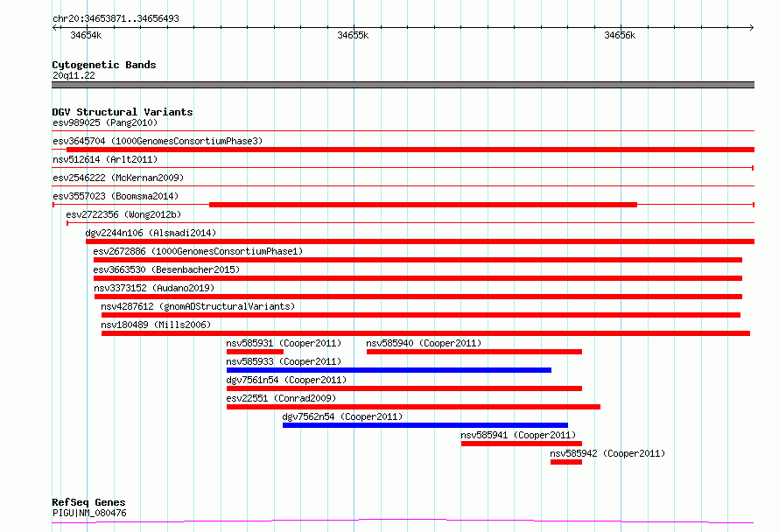Viewport: 779px width, 532px height.
Task: Click the dgv2244n106 (Alsmadi2014) text label
Action: click(151, 233)
